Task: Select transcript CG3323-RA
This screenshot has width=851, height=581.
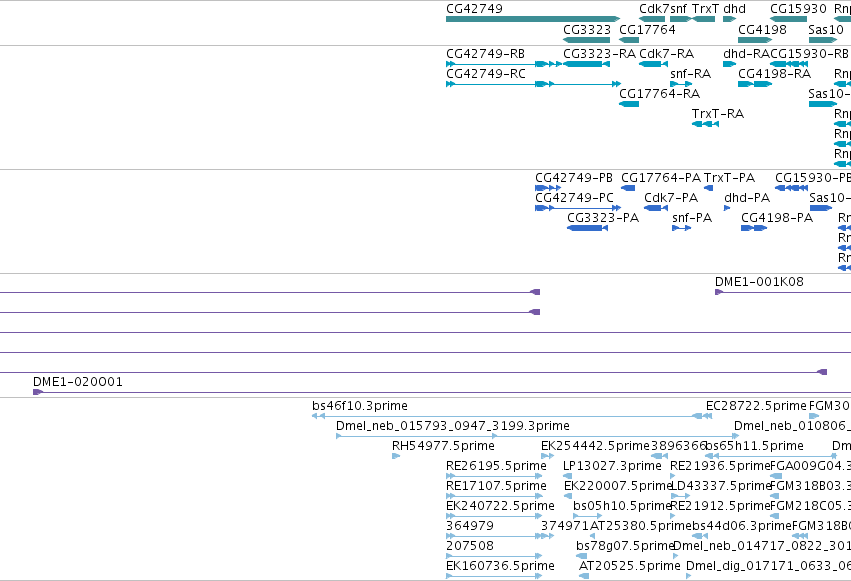Action: point(586,64)
